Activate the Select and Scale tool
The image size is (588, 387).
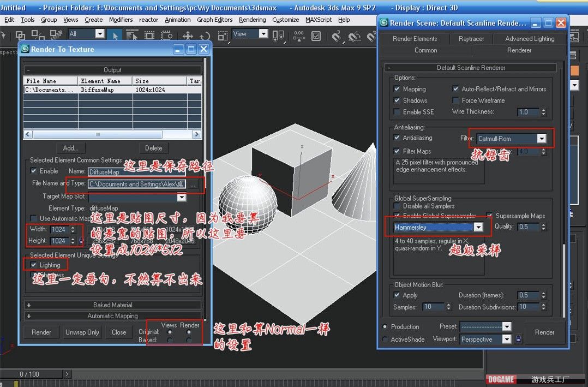(x=222, y=35)
